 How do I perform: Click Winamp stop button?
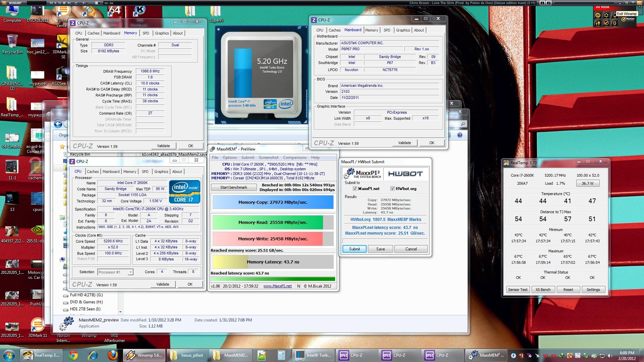pos(64,3)
